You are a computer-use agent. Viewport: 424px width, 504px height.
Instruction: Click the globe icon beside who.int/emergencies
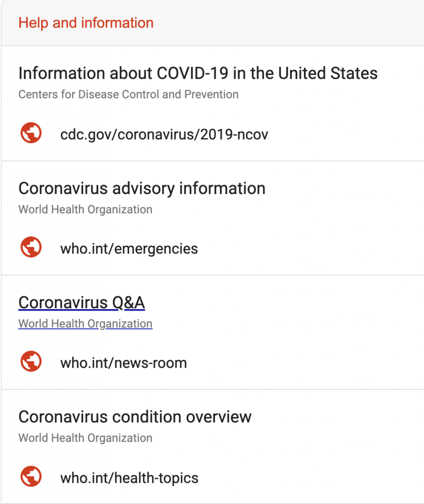[31, 247]
